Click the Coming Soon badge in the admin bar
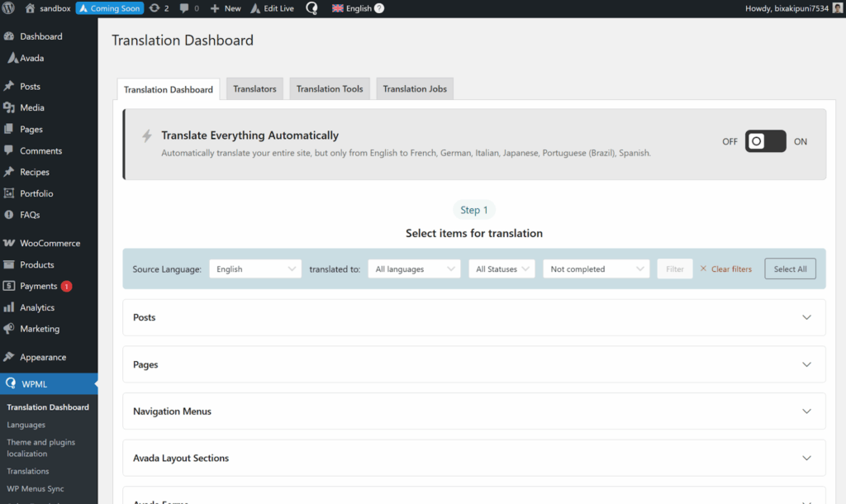The height and width of the screenshot is (504, 846). [x=109, y=8]
